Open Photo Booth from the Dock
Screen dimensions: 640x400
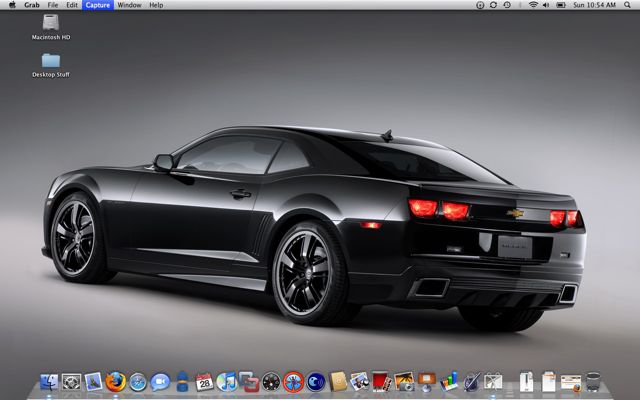(x=383, y=381)
